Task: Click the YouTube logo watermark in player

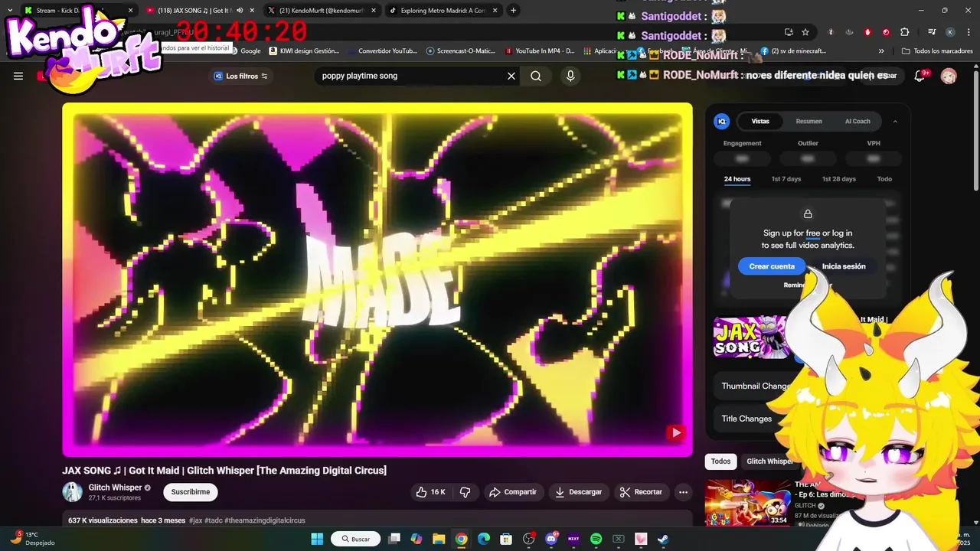Action: [x=675, y=433]
